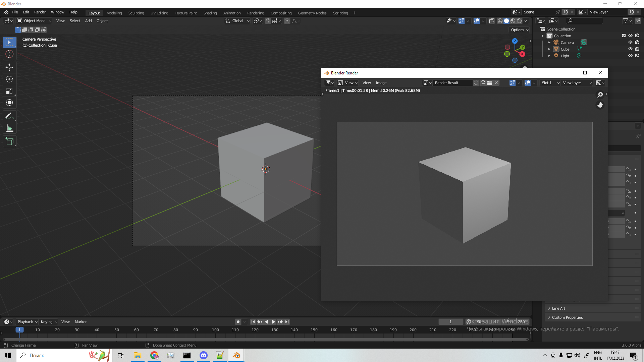Click the Select Box tool

pos(9,42)
